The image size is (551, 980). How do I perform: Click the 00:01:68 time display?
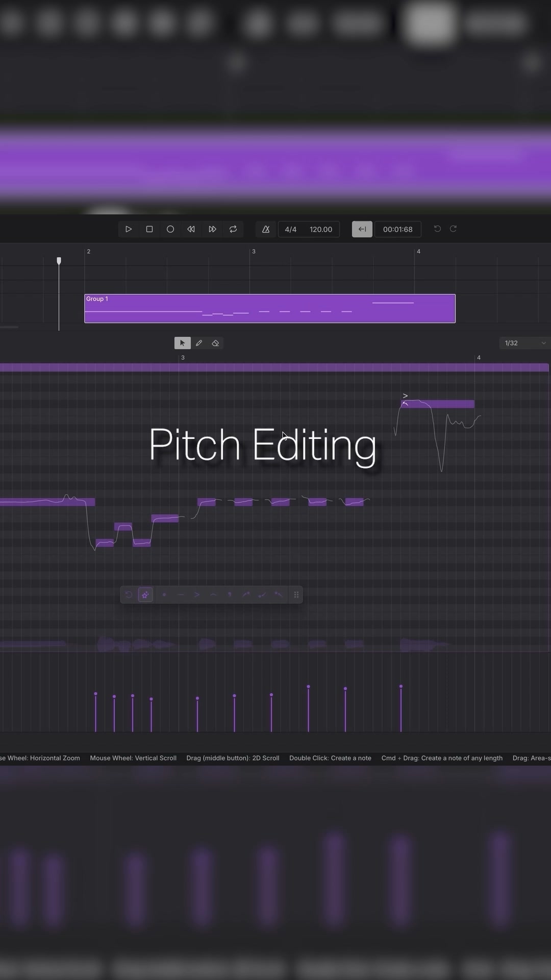pos(398,229)
